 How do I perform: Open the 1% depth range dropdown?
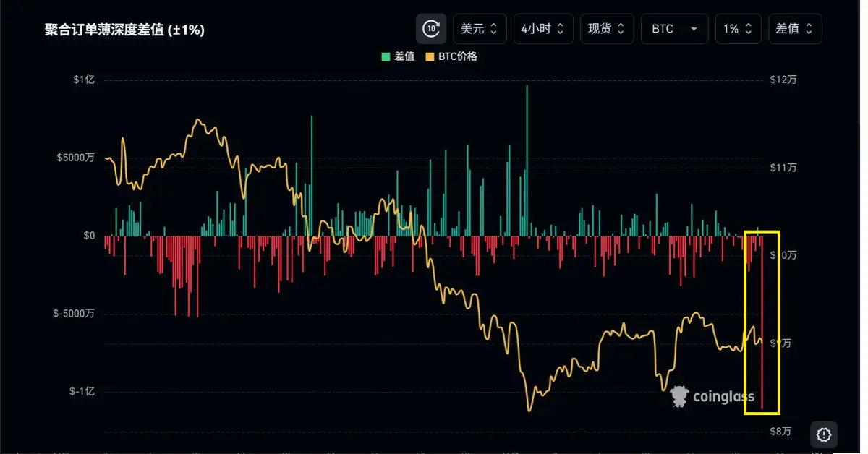click(x=739, y=29)
